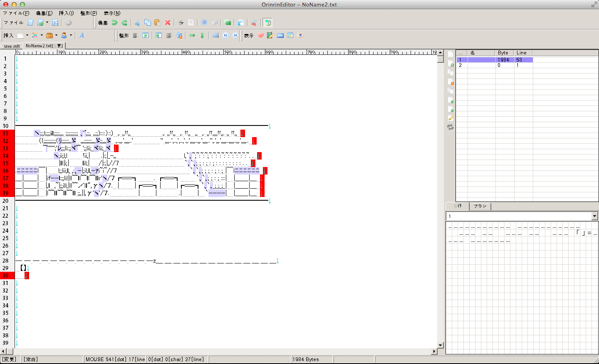Switch to the save.mlt tab
The image size is (599, 364).
(x=12, y=46)
